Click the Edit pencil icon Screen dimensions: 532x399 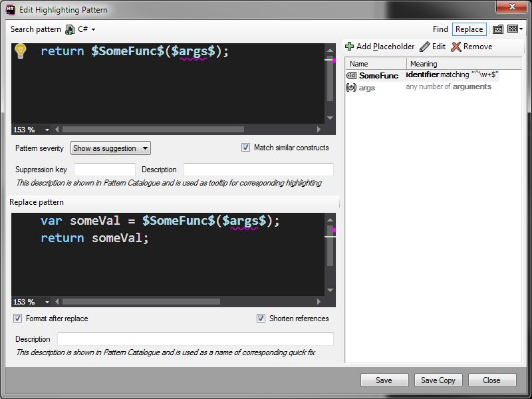424,47
